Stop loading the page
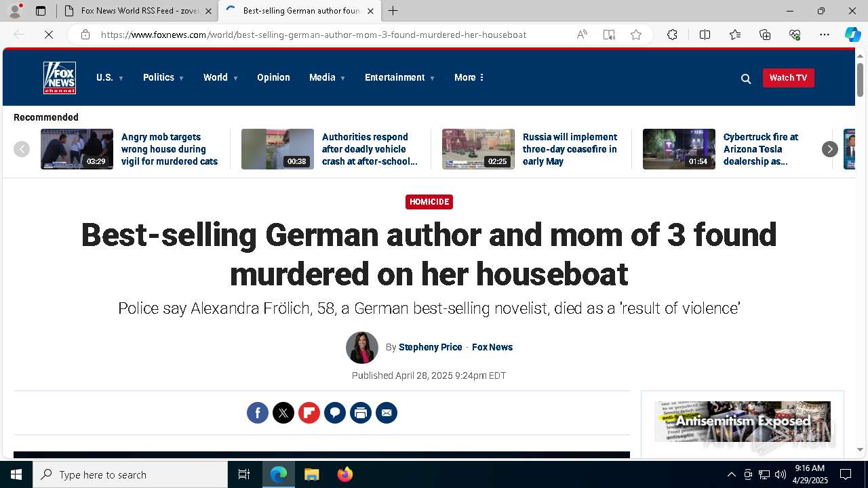Image resolution: width=868 pixels, height=488 pixels. (x=49, y=35)
